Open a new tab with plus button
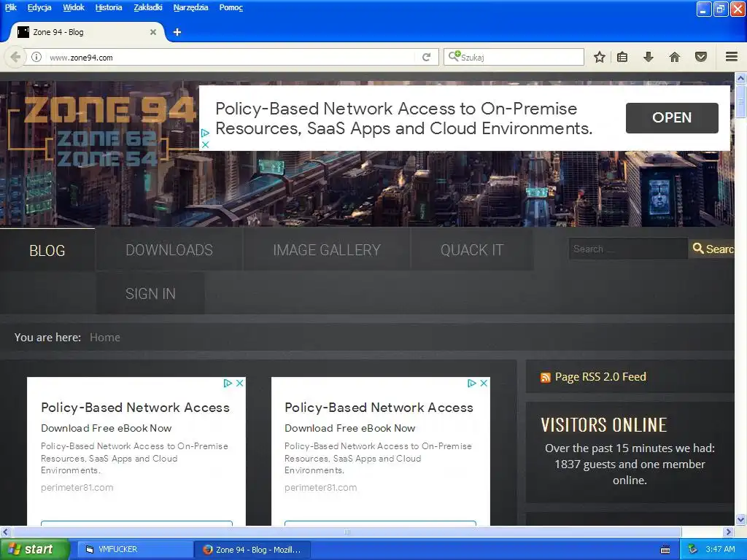747x560 pixels. click(x=177, y=32)
